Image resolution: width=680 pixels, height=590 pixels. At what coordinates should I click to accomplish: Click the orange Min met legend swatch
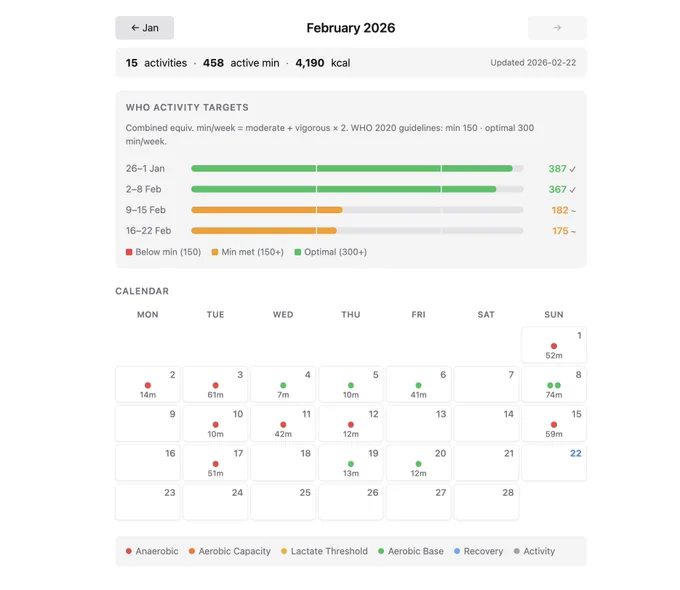215,252
